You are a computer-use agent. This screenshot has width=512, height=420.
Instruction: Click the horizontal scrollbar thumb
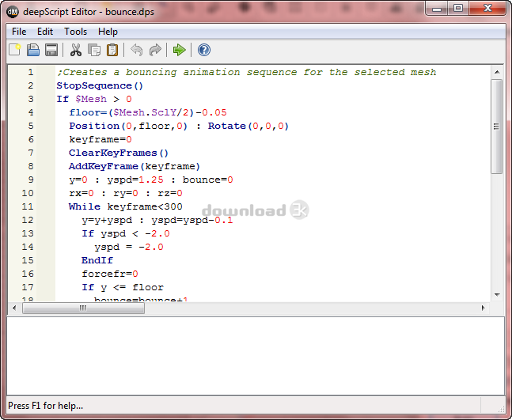[x=83, y=308]
